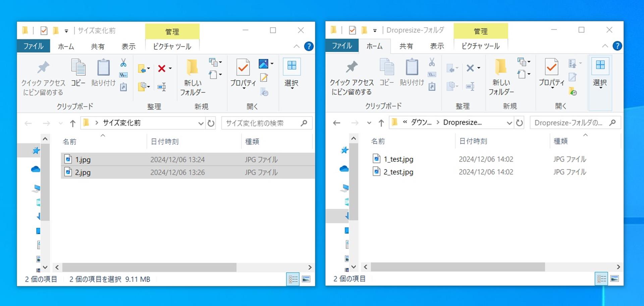The width and height of the screenshot is (644, 306).
Task: Expand the ribbon with the chevron arrow
Action: (297, 46)
